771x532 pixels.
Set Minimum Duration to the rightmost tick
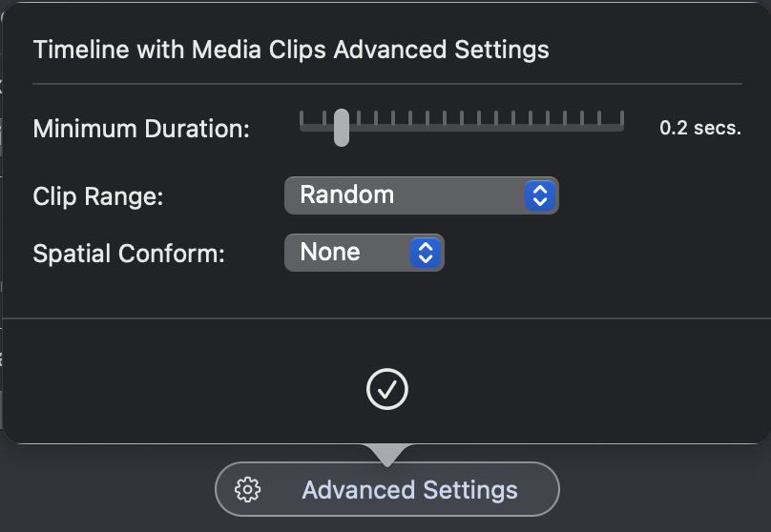tap(622, 122)
